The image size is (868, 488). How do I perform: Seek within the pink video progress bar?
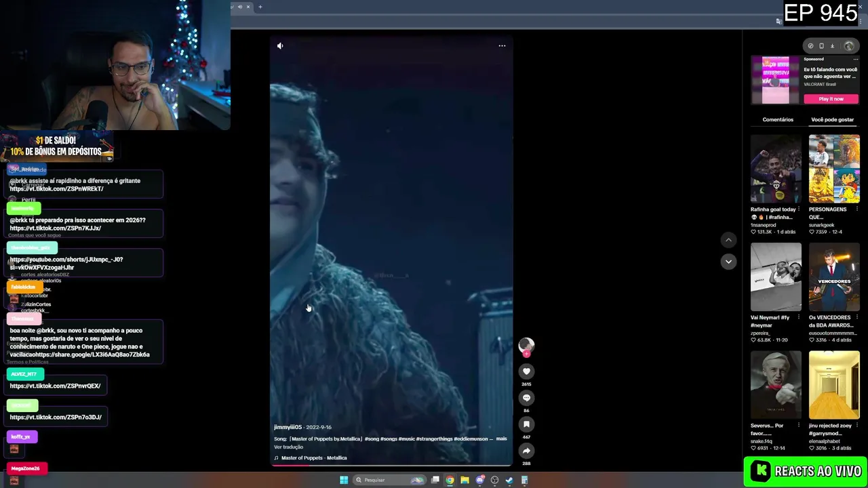tap(391, 465)
